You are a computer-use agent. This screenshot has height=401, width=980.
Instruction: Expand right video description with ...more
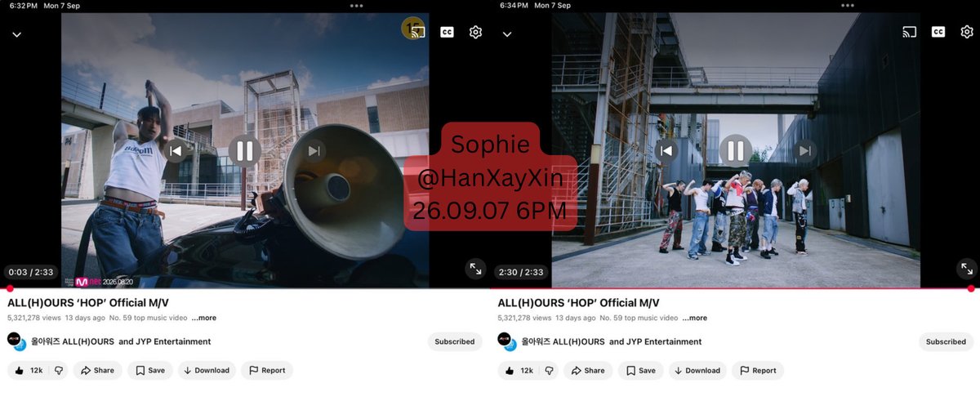695,318
